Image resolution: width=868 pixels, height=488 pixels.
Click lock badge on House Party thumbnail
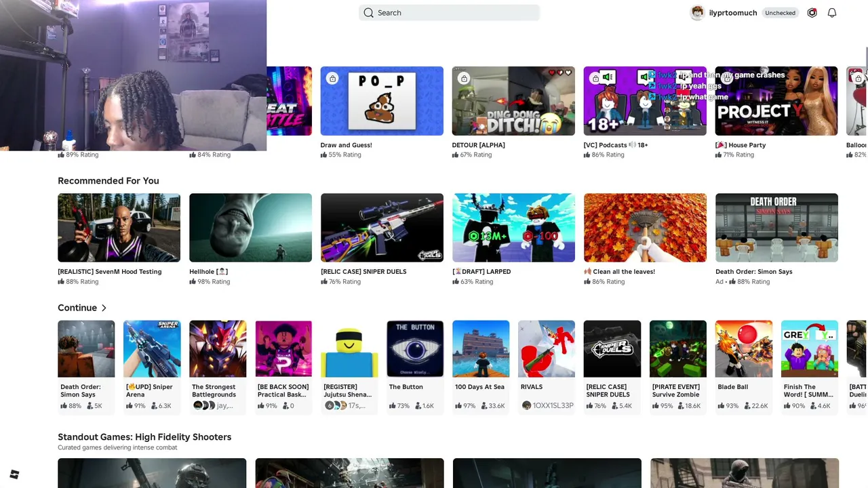pyautogui.click(x=727, y=79)
